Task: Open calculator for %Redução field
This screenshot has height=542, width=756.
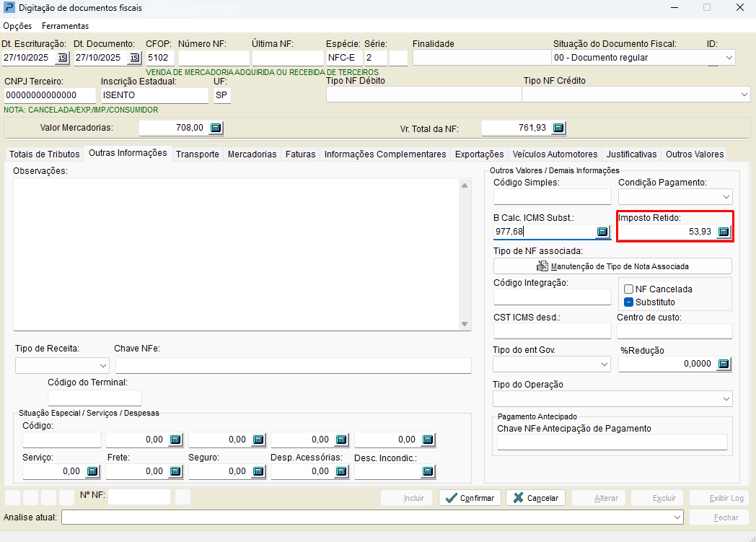Action: point(724,364)
